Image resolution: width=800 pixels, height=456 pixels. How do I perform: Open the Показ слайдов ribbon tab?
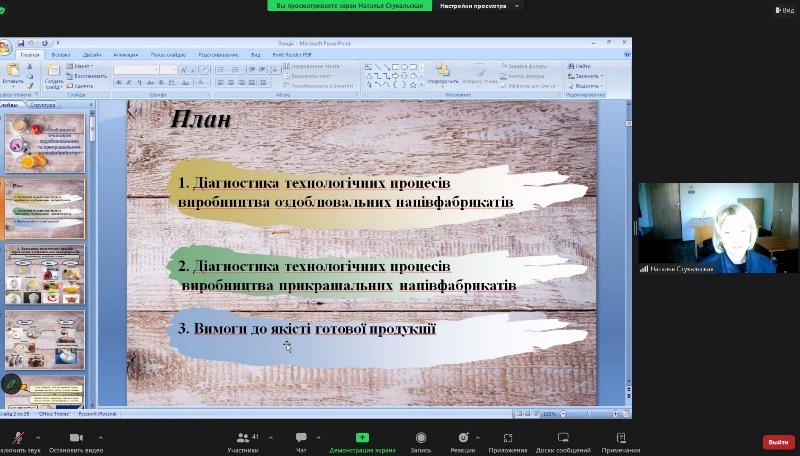168,55
